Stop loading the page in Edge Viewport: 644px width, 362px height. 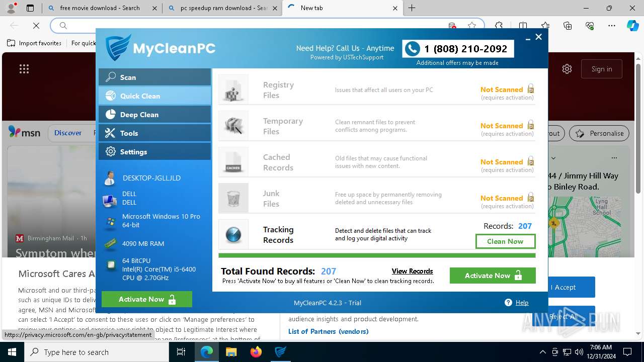pyautogui.click(x=36, y=26)
